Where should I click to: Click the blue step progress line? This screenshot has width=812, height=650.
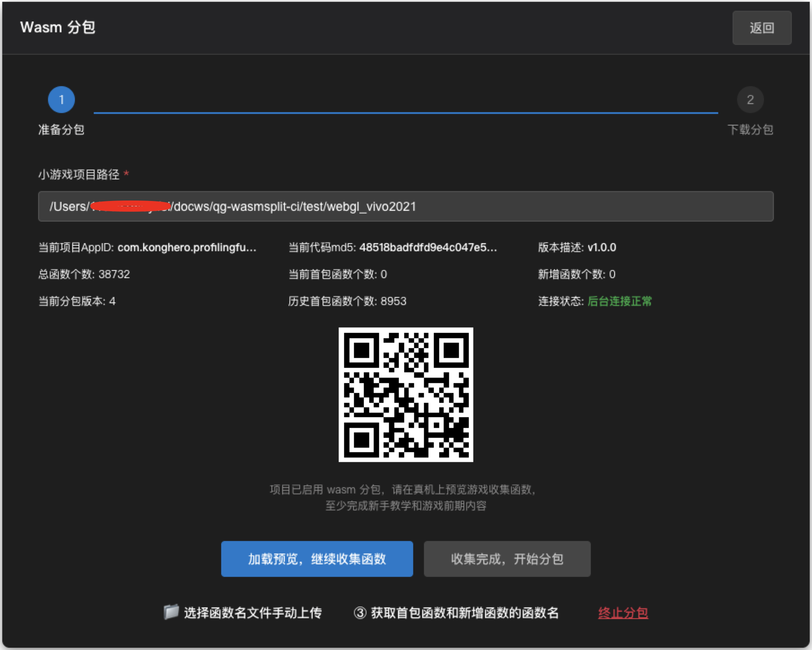(406, 113)
